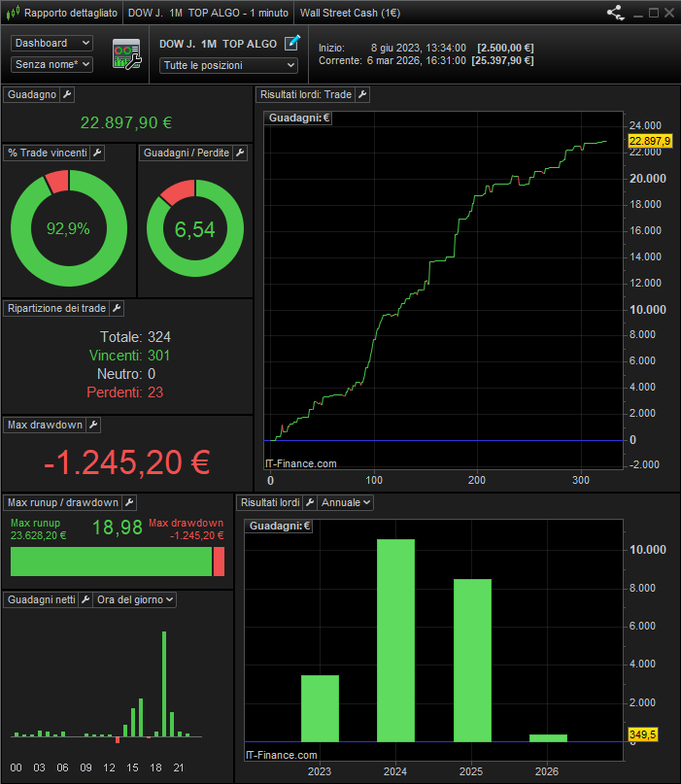The width and height of the screenshot is (681, 784).
Task: Click Ripartizione dei trade wrench icon
Action: point(117,308)
